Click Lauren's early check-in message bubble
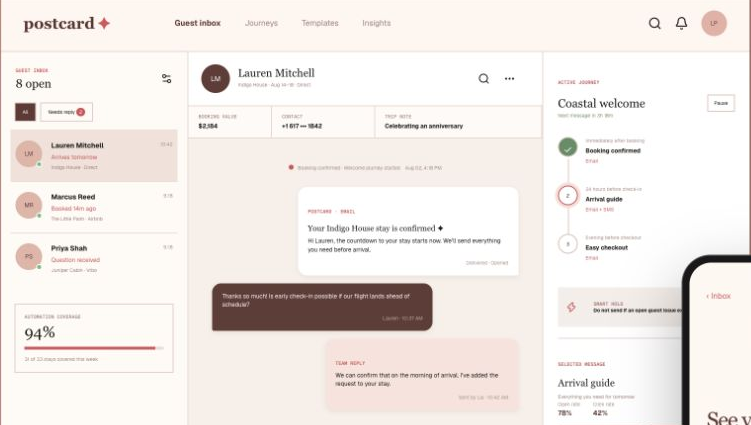This screenshot has width=751, height=425. 322,307
